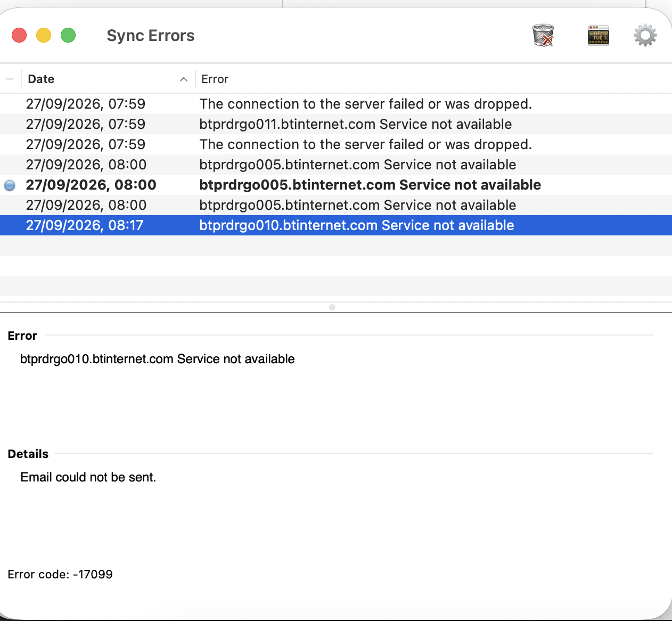
Task: Click the Error section heading in lower pane
Action: pyautogui.click(x=22, y=336)
